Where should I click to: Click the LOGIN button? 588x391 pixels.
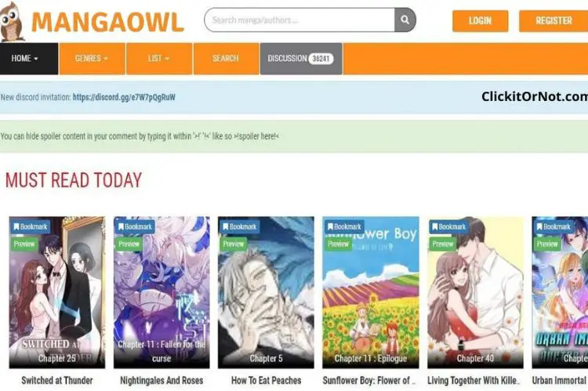click(481, 21)
